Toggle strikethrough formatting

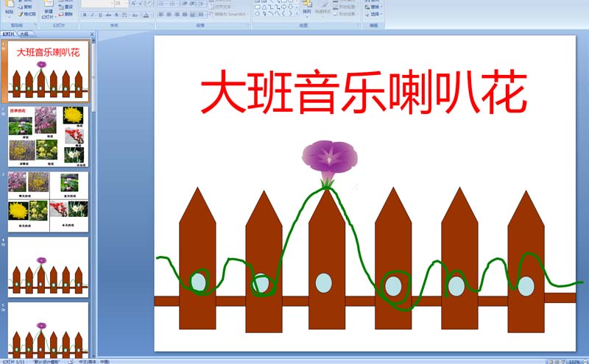108,15
